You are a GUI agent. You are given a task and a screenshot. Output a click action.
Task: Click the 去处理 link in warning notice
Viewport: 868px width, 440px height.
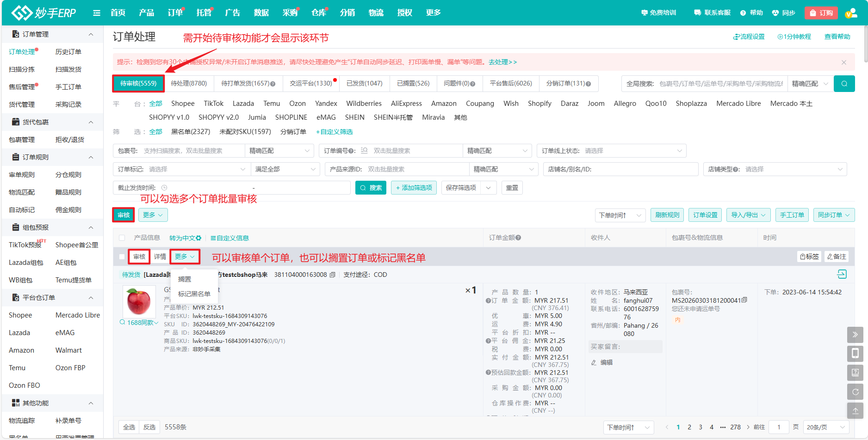[502, 62]
